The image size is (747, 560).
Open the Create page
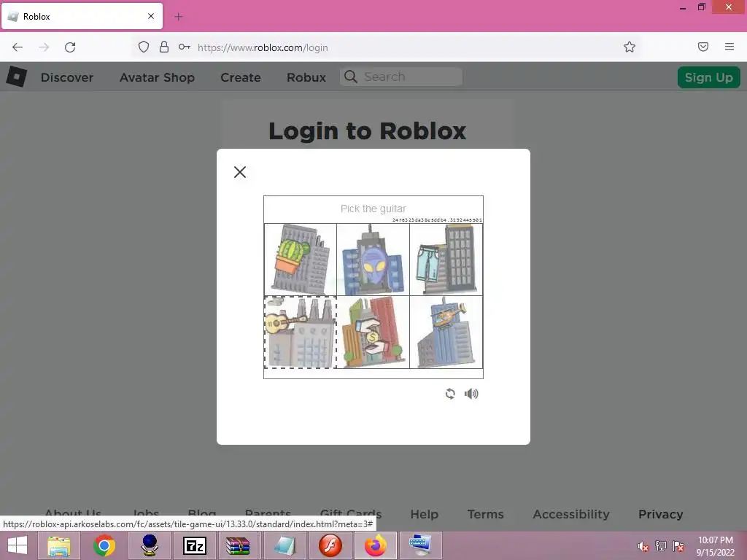tap(241, 77)
